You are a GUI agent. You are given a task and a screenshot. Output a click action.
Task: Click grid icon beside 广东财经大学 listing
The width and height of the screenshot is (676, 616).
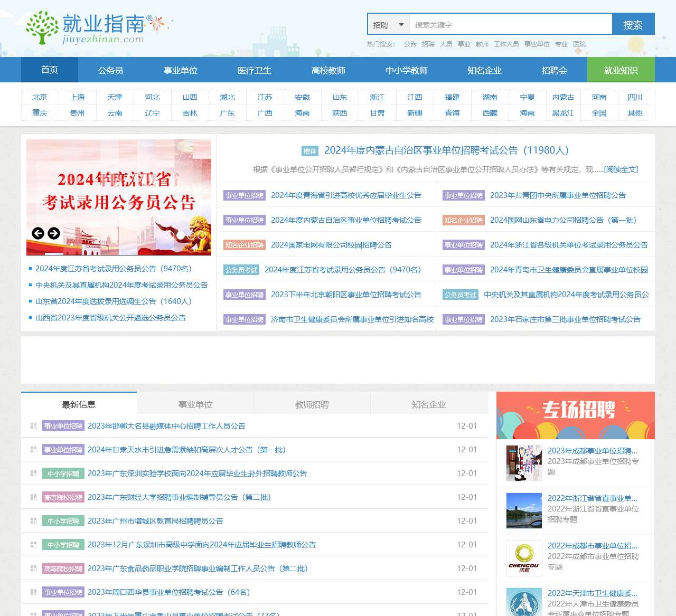(33, 497)
